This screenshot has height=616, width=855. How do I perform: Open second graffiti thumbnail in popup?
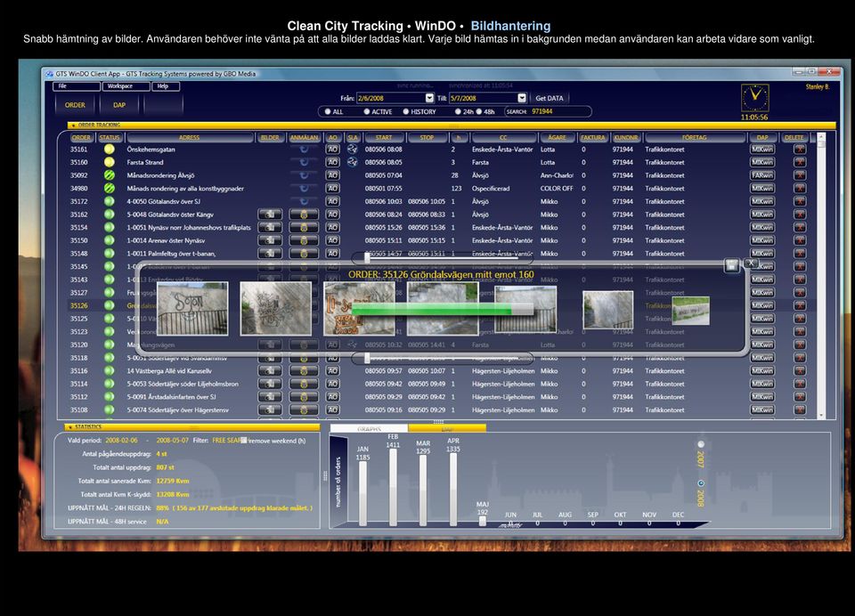click(276, 308)
